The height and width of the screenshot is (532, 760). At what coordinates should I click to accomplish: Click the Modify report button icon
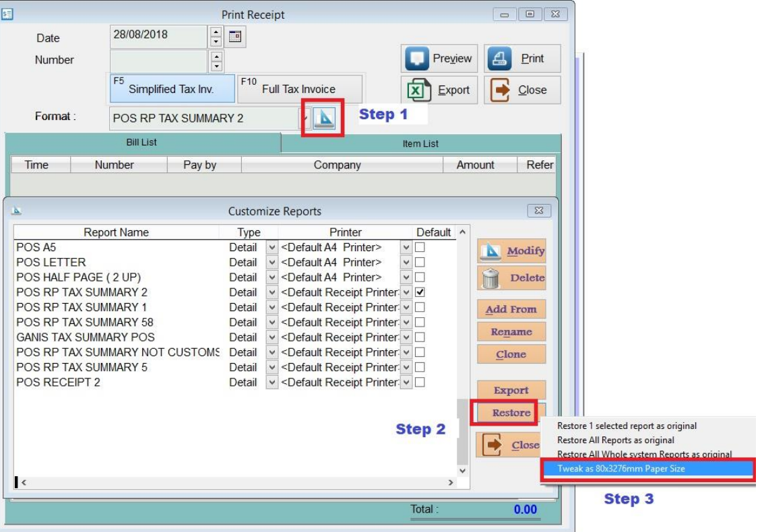(x=490, y=251)
